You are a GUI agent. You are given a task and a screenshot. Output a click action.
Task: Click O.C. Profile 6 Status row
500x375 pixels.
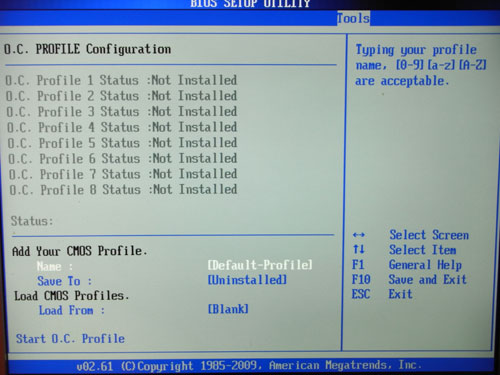123,158
